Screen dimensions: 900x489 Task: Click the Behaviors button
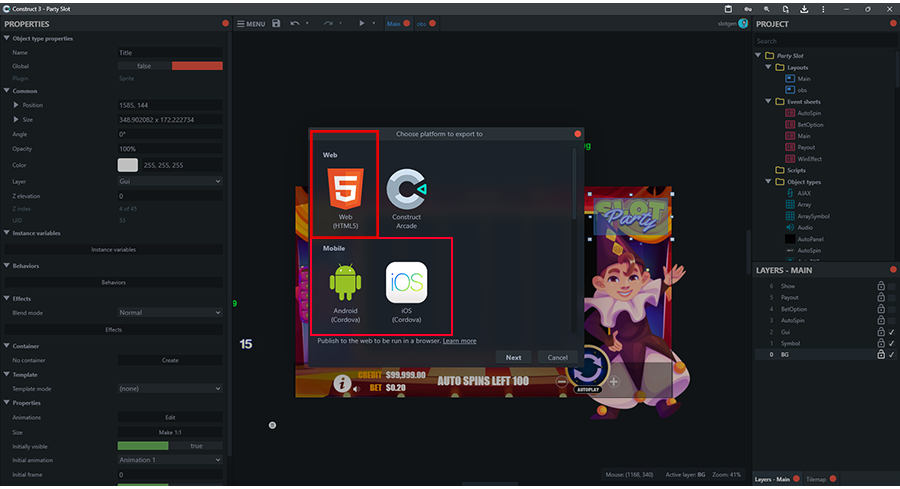(114, 282)
